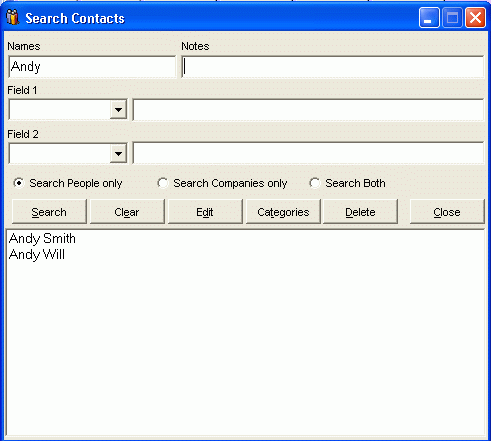Viewport: 491px width, 441px height.
Task: Click into the Notes text field
Action: coord(332,67)
